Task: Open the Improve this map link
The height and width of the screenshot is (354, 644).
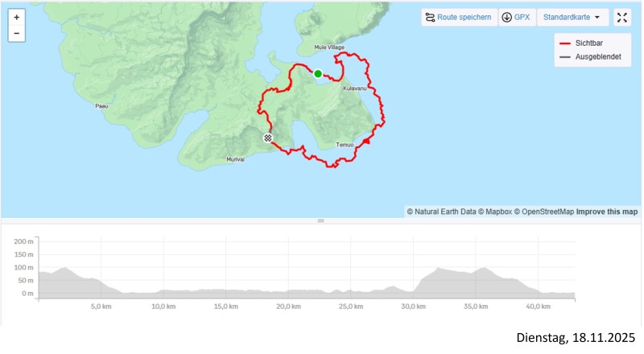Action: pos(607,212)
